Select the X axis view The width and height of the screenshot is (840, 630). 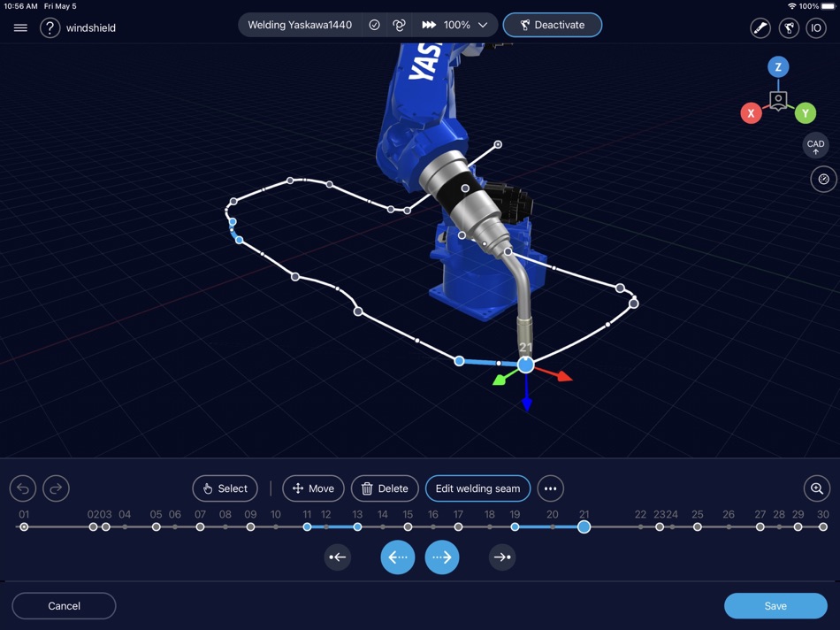coord(751,113)
